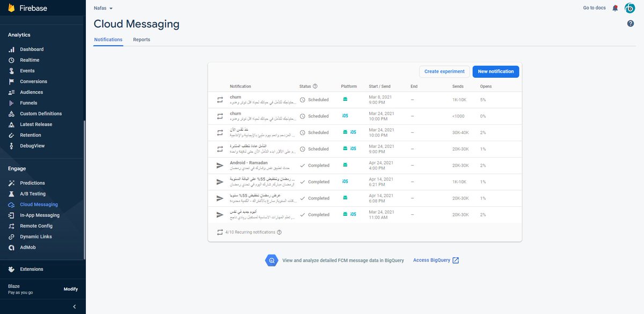644x314 pixels.
Task: Open the Dashboard icon in Analytics
Action: click(11, 49)
